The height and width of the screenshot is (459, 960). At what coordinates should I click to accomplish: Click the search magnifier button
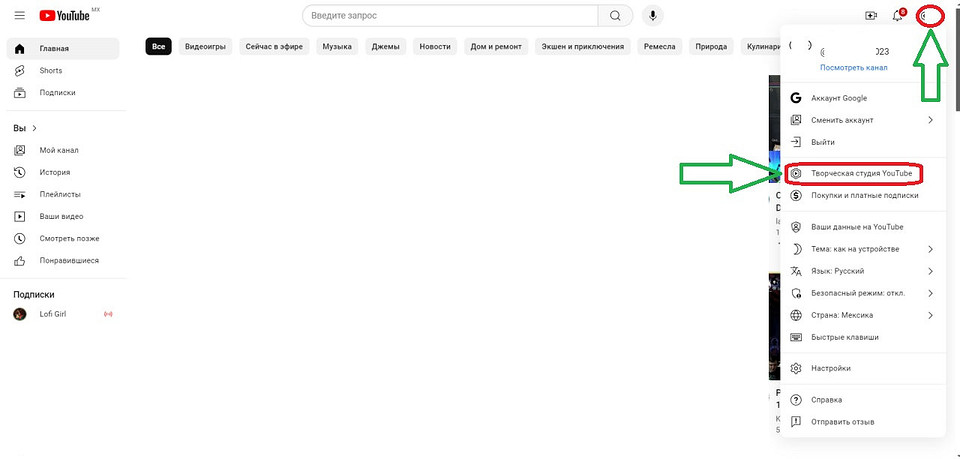coord(615,16)
